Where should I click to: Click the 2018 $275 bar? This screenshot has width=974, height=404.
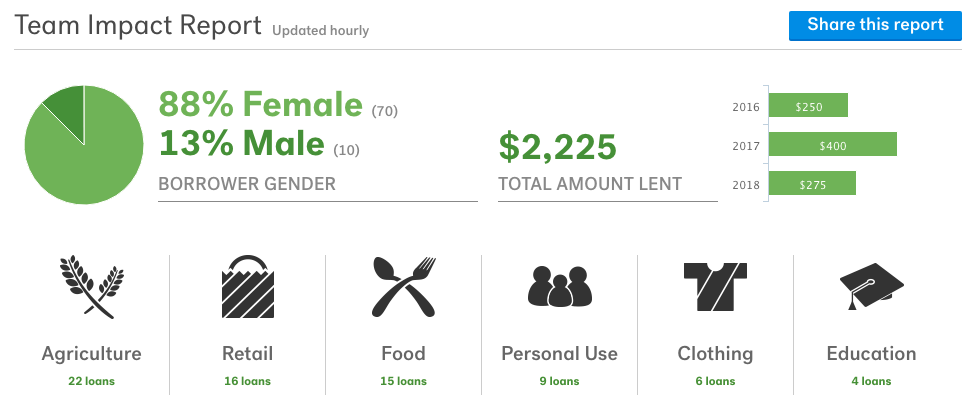pos(812,183)
